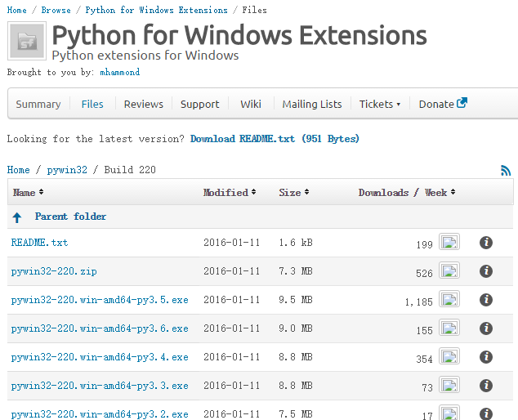Click the 7.3 MB size value
Screen dimensions: 518x420
tap(296, 271)
